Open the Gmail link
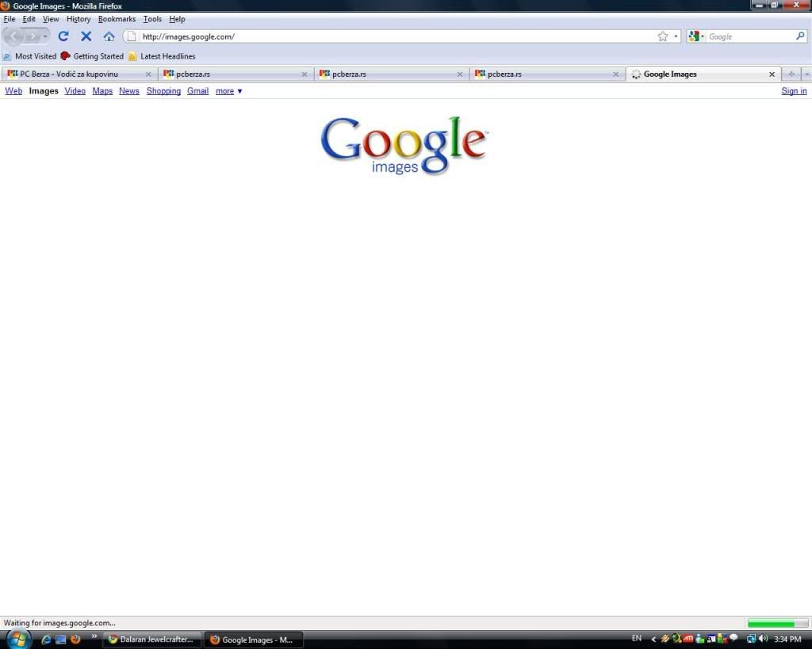 (x=197, y=91)
